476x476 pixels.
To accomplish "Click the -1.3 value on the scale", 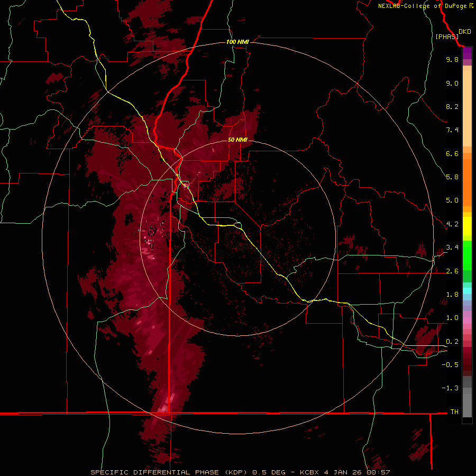I will pyautogui.click(x=450, y=388).
